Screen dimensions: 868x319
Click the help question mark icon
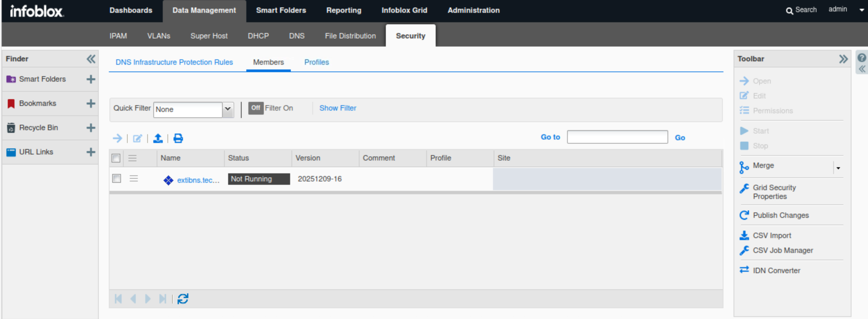pyautogui.click(x=861, y=58)
